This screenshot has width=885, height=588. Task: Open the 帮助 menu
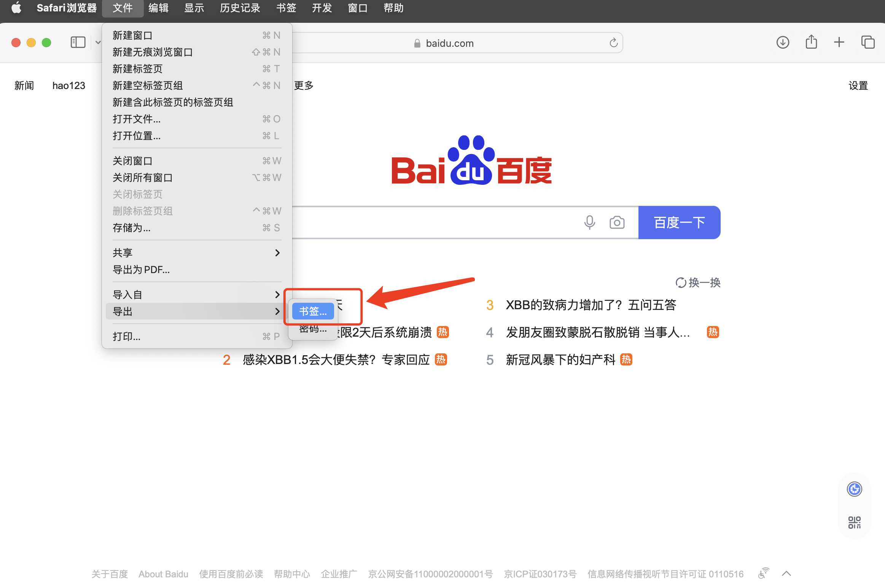(393, 8)
